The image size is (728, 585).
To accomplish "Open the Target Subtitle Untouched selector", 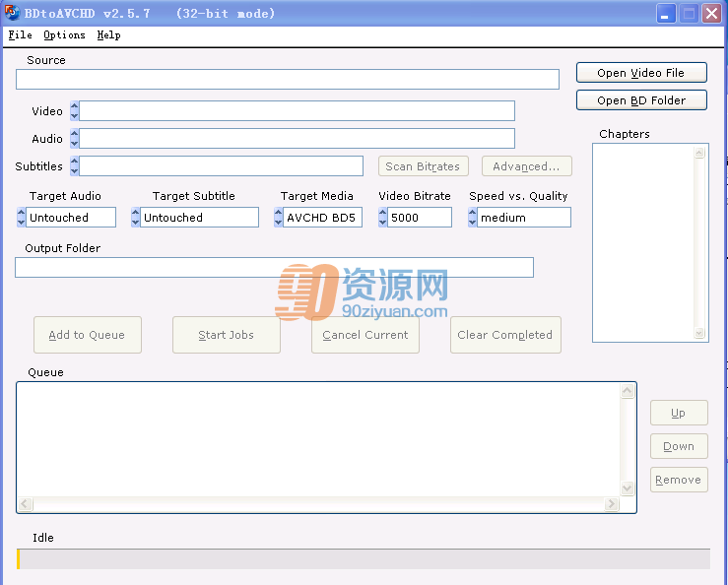I will click(x=199, y=218).
